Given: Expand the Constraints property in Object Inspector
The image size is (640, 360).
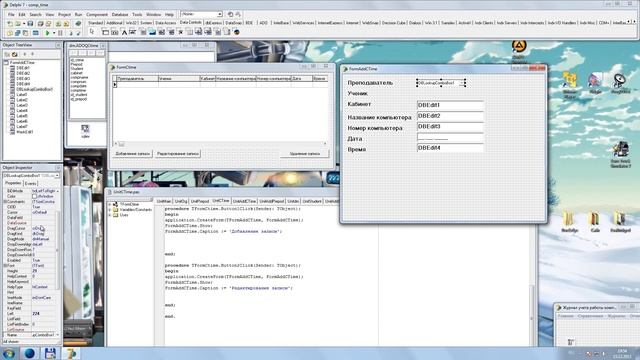Looking at the screenshot, I should pyautogui.click(x=5, y=202).
